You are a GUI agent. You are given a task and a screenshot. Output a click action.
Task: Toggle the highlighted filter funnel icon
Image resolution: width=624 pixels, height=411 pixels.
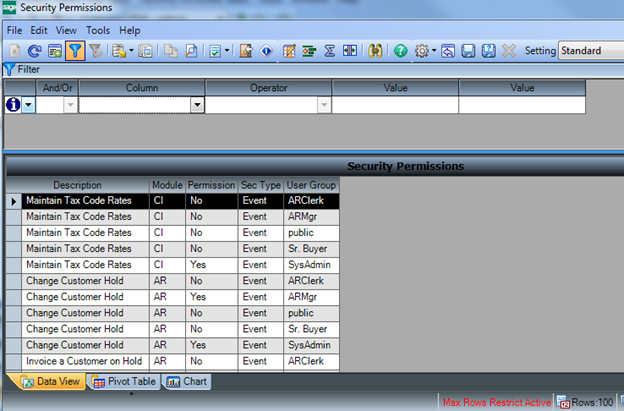pos(75,50)
